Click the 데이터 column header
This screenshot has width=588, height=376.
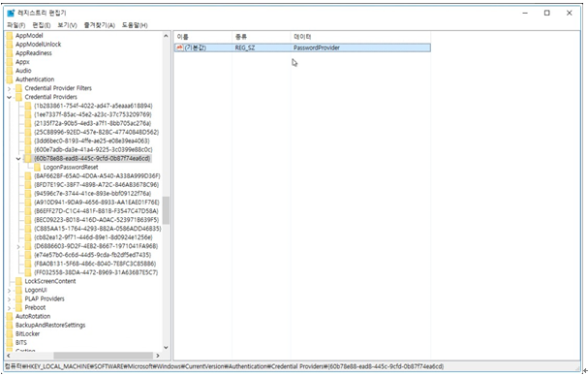tap(360, 37)
